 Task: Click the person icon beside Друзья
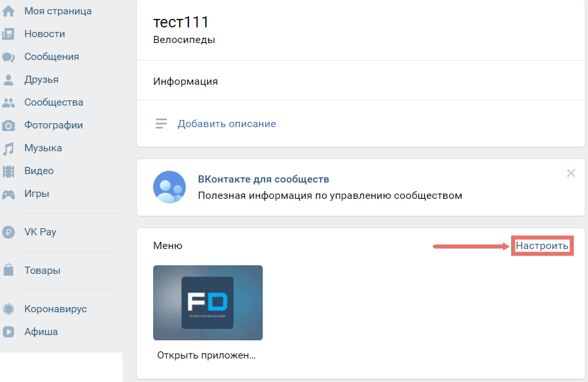[8, 80]
